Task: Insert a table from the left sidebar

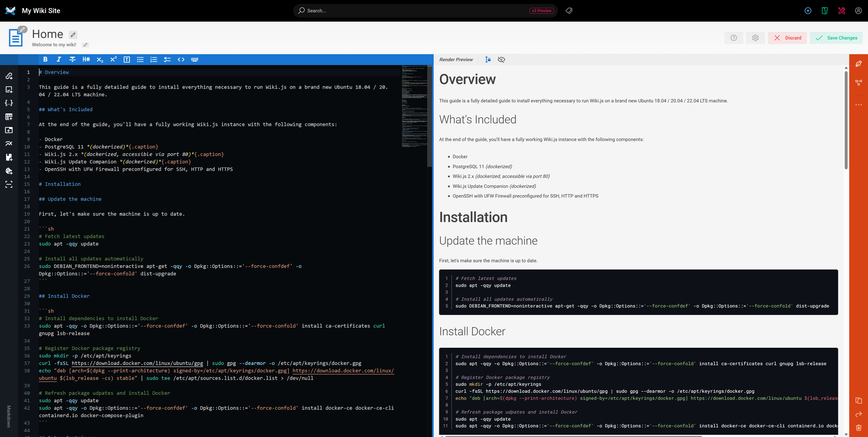Action: pos(8,117)
